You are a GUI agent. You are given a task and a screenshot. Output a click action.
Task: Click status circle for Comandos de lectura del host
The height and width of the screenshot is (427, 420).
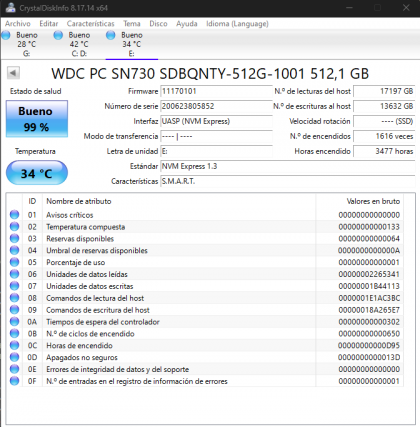click(14, 298)
